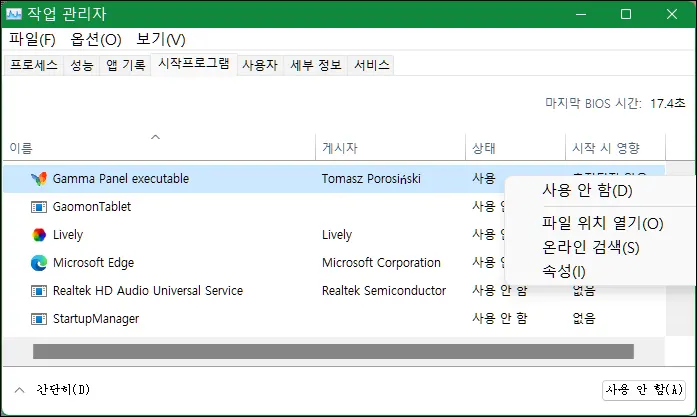Select the Microsoft Edge row name

(x=93, y=263)
